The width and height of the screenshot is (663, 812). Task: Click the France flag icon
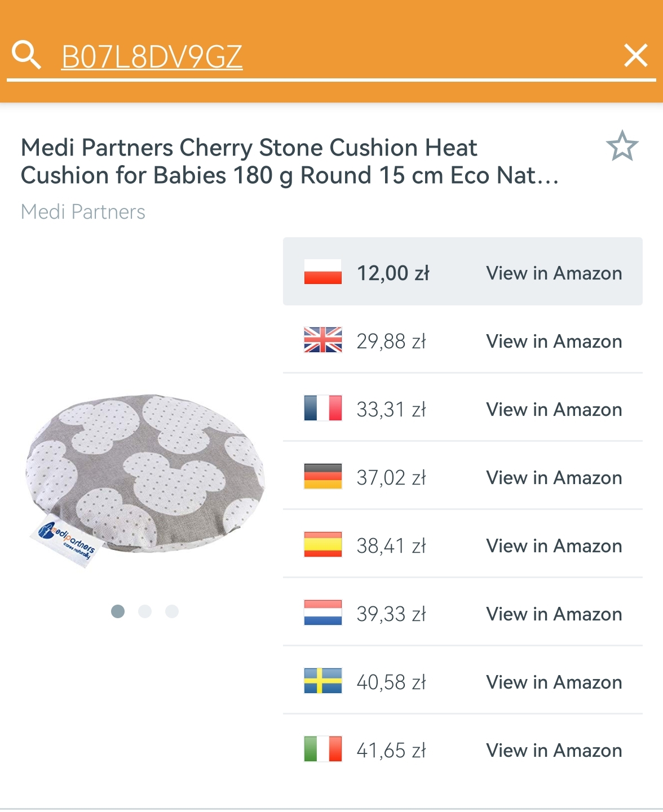[322, 408]
